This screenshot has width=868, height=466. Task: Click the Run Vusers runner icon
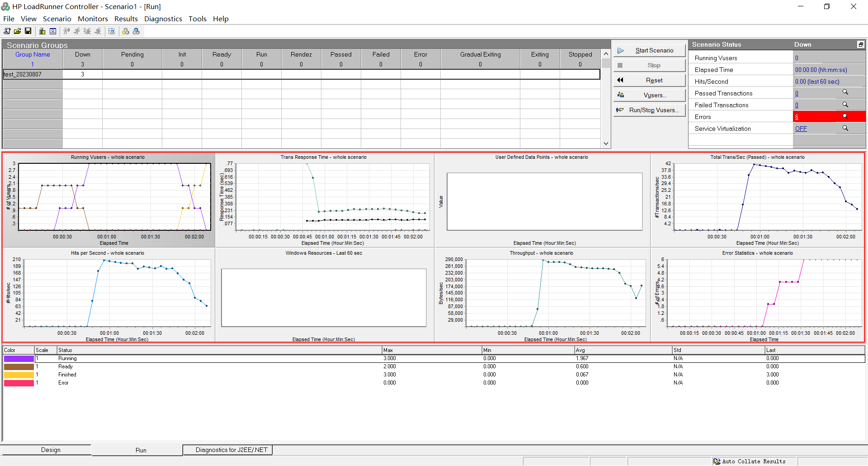[77, 31]
